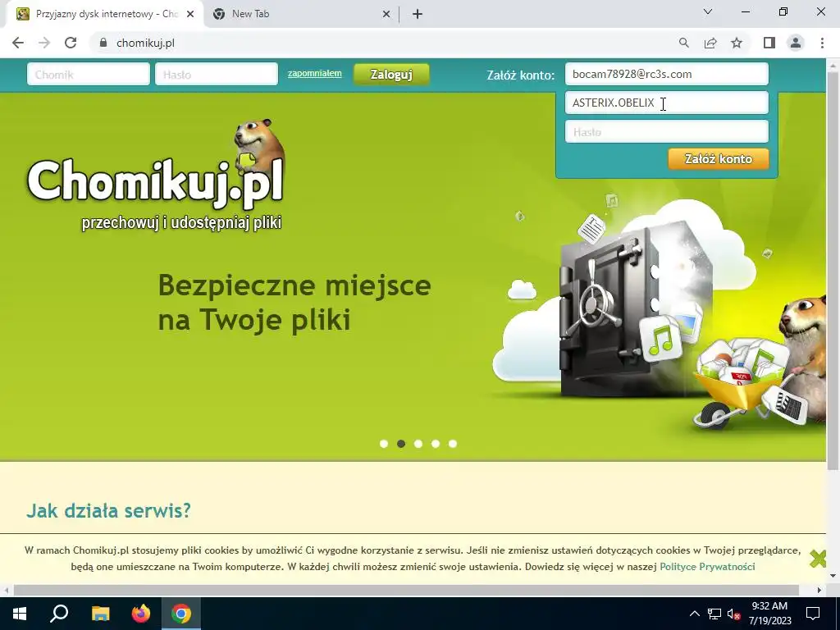Select the Przyjazny dysk internetowy tab
Screen dimensions: 840x630
(104, 14)
